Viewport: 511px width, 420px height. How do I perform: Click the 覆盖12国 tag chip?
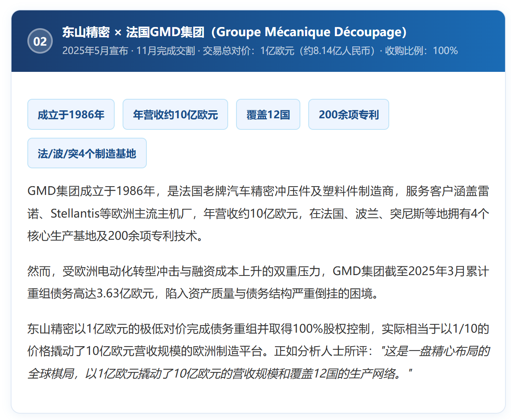pos(268,115)
